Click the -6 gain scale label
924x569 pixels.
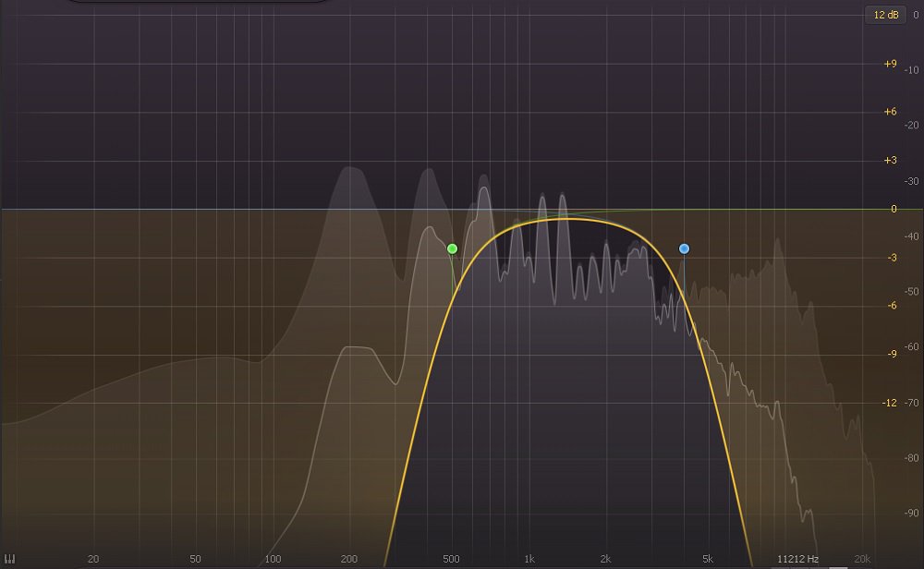(890, 306)
